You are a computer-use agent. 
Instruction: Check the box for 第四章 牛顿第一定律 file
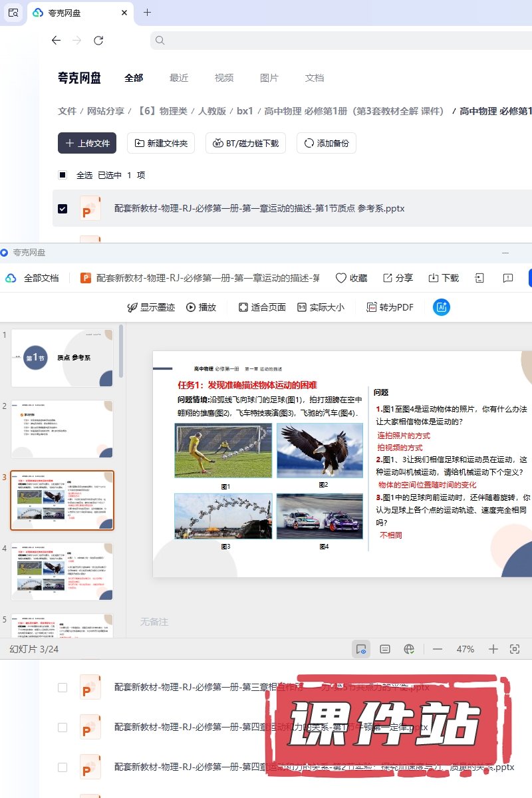coord(63,728)
